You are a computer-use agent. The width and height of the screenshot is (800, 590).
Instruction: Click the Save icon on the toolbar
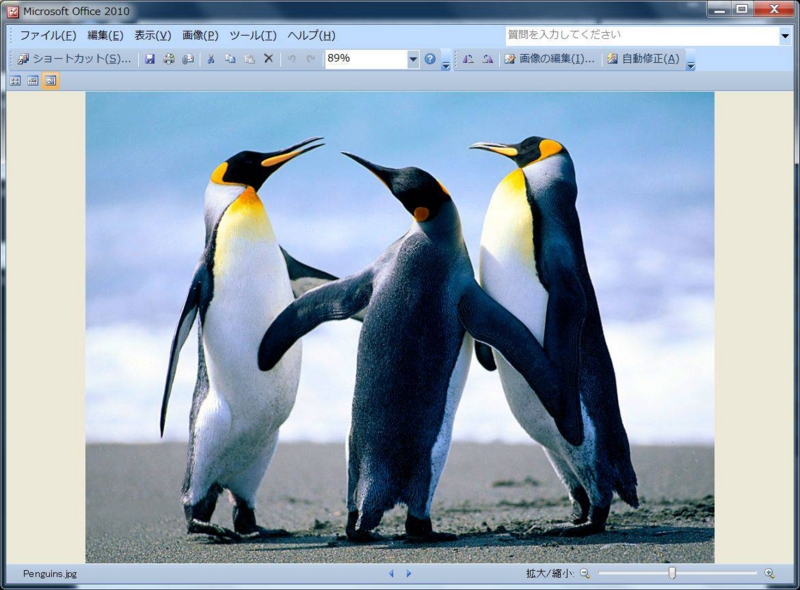[148, 59]
